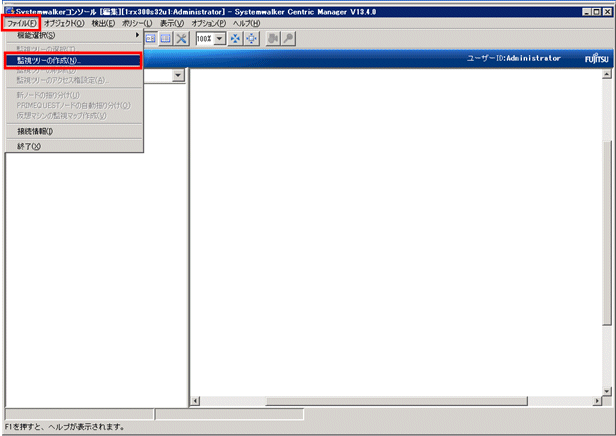Maximize the Systemwalker console window
The height and width of the screenshot is (436, 616).
597,12
